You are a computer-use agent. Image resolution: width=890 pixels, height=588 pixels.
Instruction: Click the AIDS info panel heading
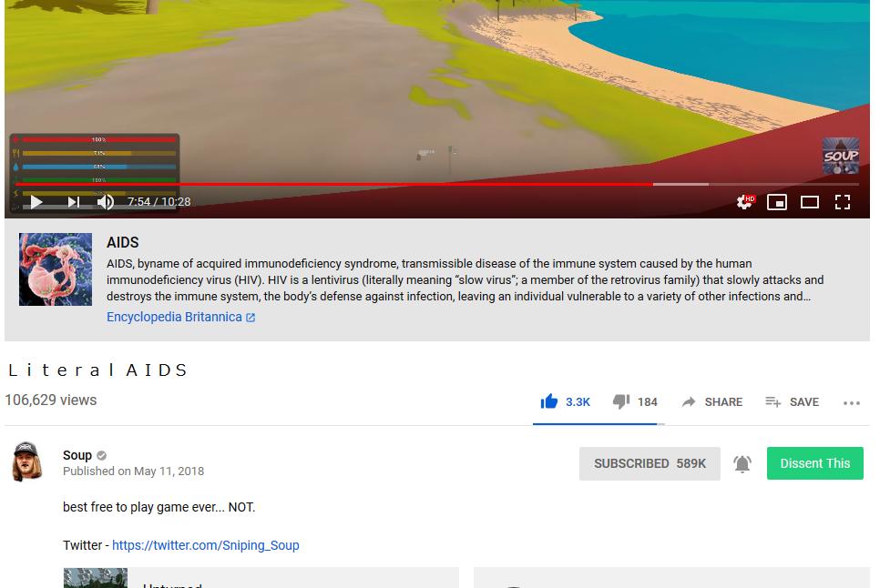[123, 242]
